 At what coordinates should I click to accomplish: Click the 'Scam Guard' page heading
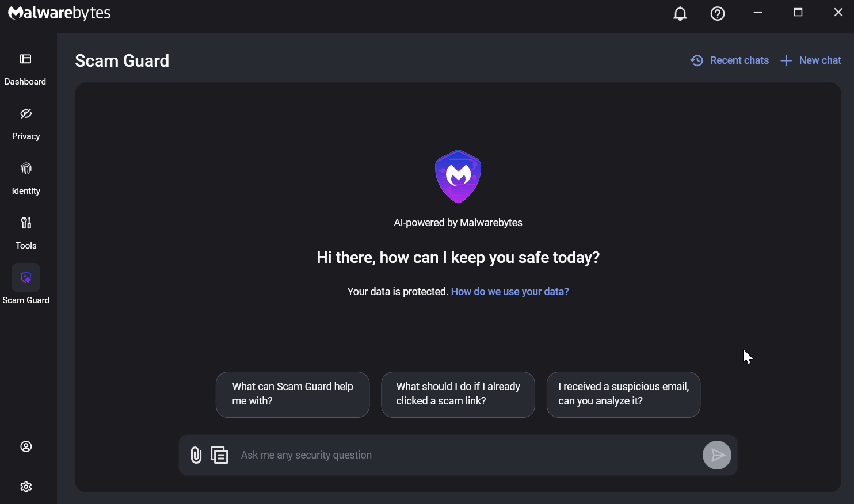(122, 60)
